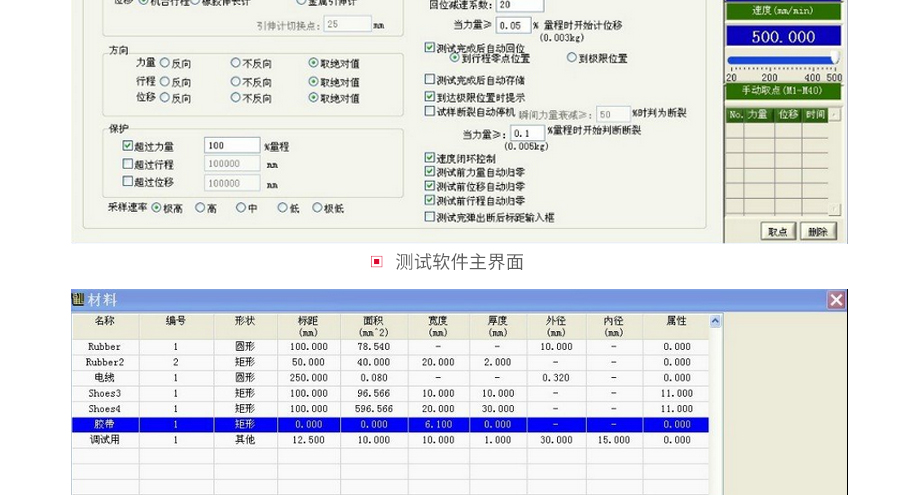This screenshot has width=920, height=495.
Task: Enable the 超过行程 protection checkbox
Action: 128,164
